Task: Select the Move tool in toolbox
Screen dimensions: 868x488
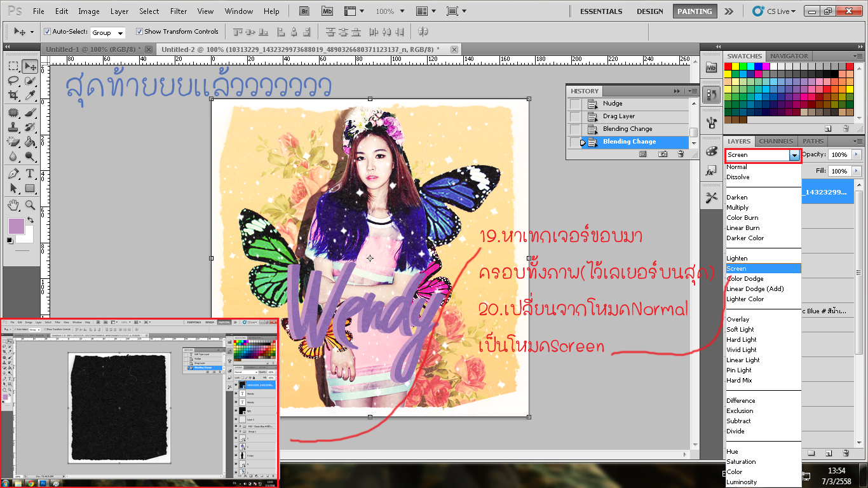Action: [30, 66]
